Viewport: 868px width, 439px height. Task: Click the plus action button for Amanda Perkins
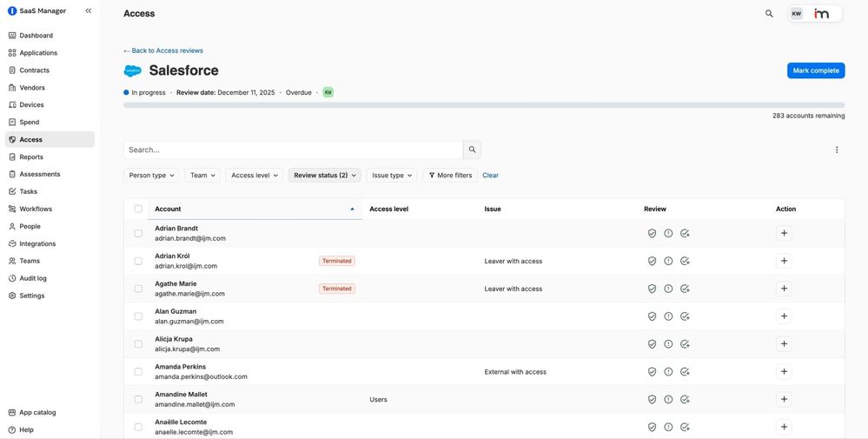tap(784, 372)
